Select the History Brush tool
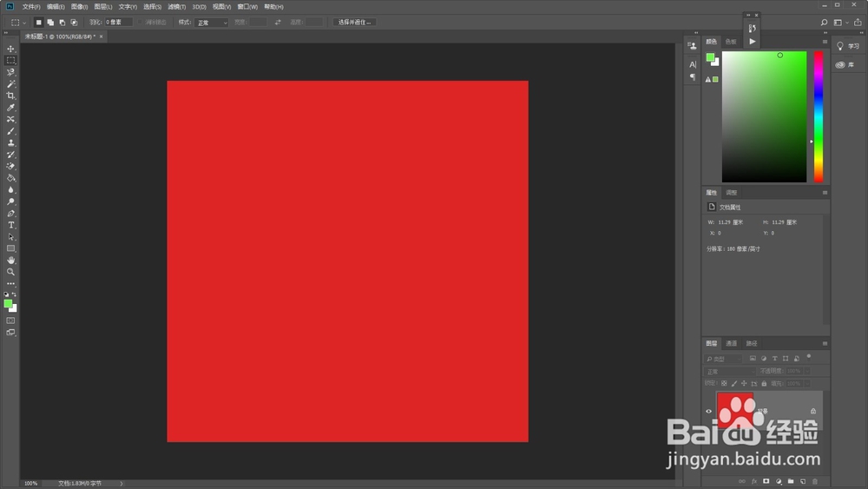 [x=10, y=155]
